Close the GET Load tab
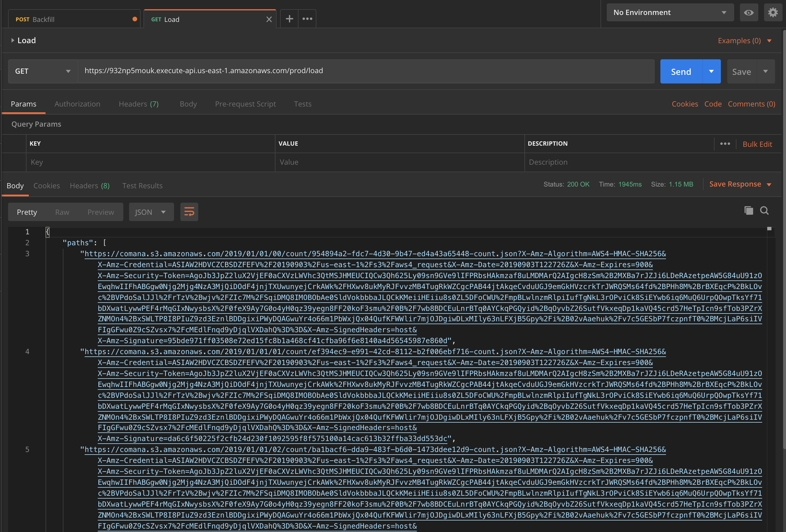Image resolution: width=786 pixels, height=532 pixels. pyautogui.click(x=269, y=19)
